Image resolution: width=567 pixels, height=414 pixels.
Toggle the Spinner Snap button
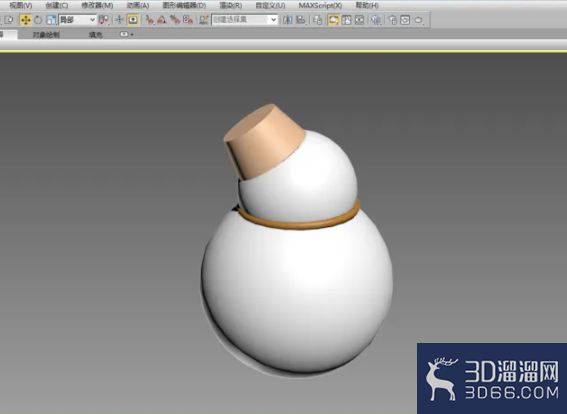click(188, 20)
